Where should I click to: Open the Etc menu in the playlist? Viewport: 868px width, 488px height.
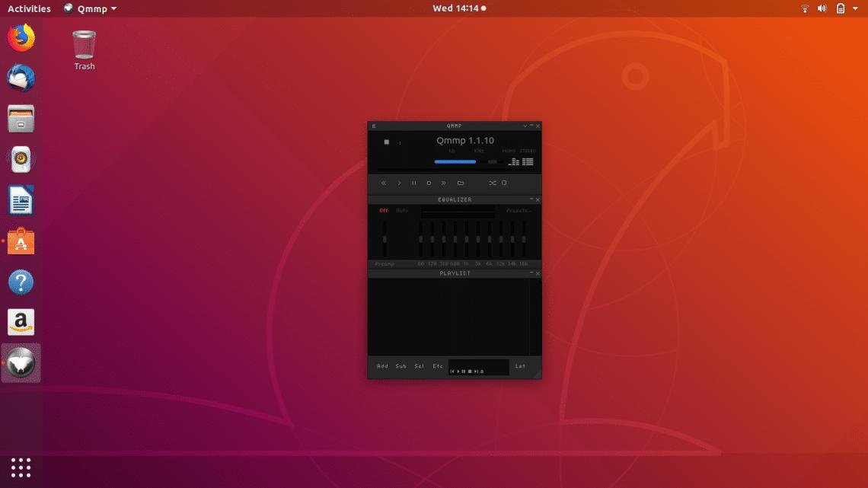[x=437, y=366]
